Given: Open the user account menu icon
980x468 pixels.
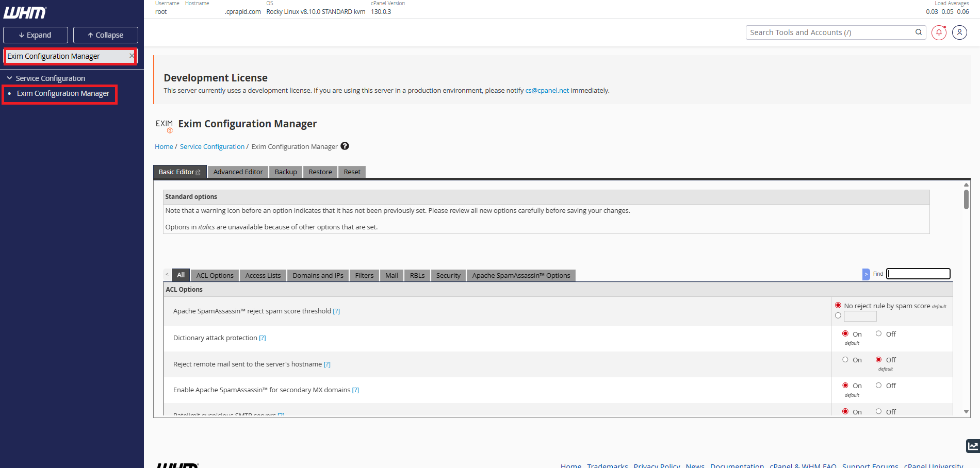Looking at the screenshot, I should [959, 32].
